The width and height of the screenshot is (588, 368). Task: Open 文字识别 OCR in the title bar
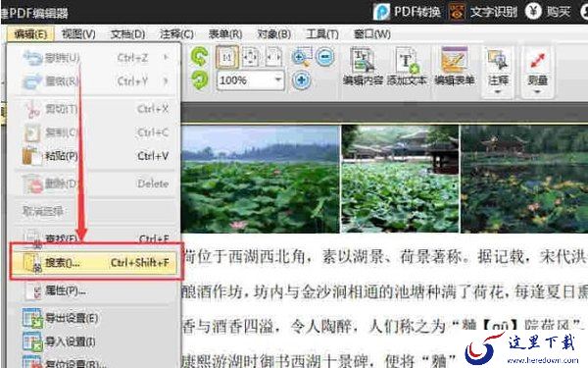click(x=483, y=12)
